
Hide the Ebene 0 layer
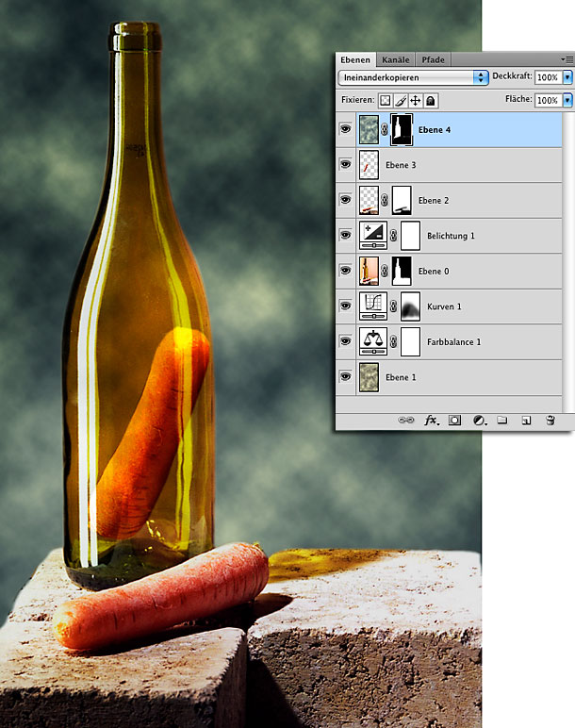coord(345,270)
